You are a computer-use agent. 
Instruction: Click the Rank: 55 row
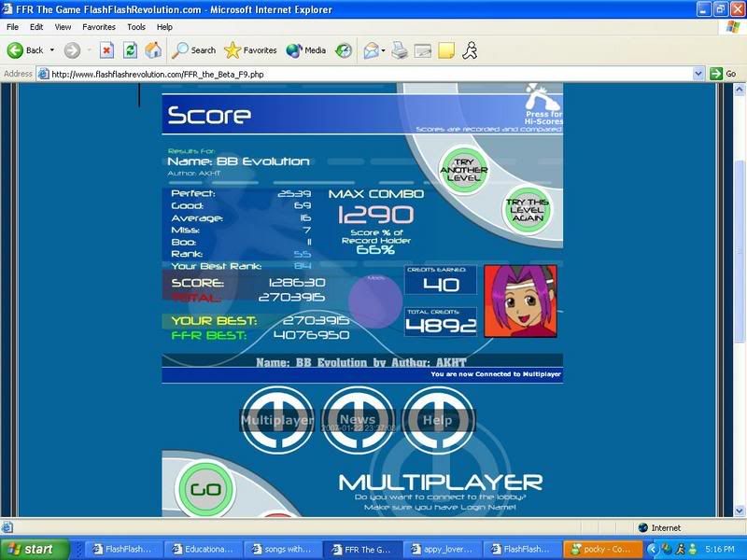(x=241, y=254)
